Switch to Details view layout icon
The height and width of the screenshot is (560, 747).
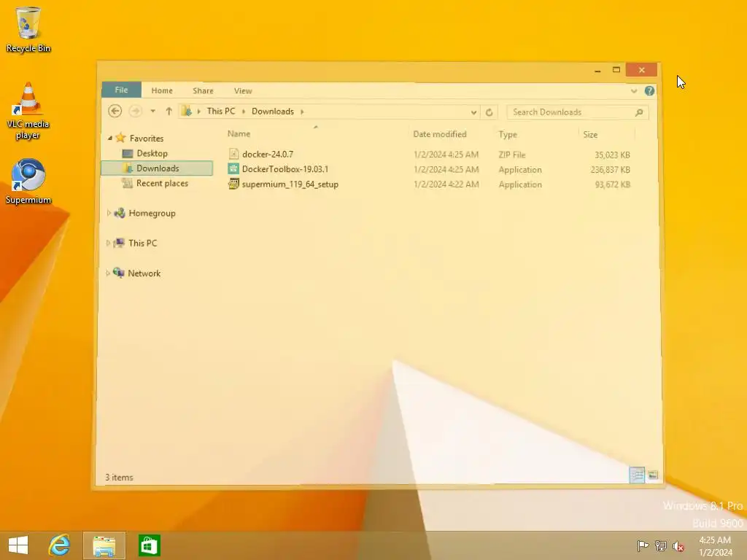637,475
